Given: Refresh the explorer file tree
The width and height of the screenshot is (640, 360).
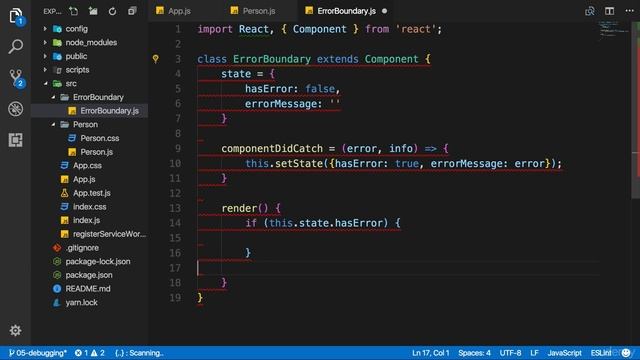Looking at the screenshot, I should point(112,11).
